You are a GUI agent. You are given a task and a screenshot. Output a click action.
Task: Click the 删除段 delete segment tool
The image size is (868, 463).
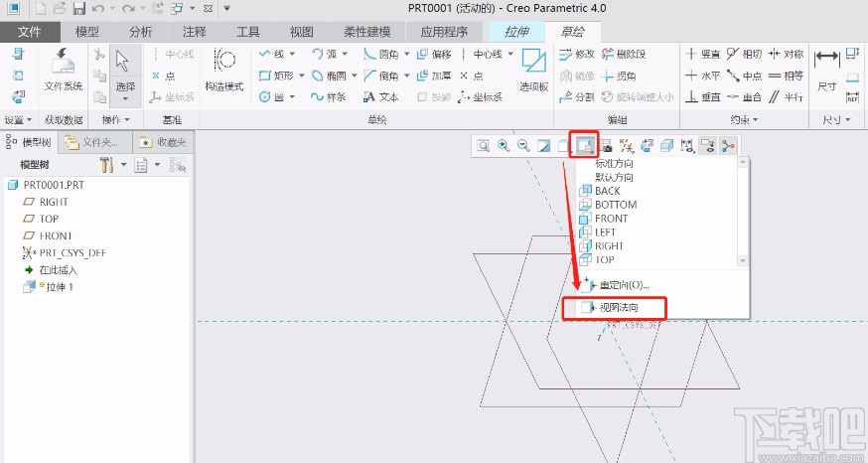(624, 54)
